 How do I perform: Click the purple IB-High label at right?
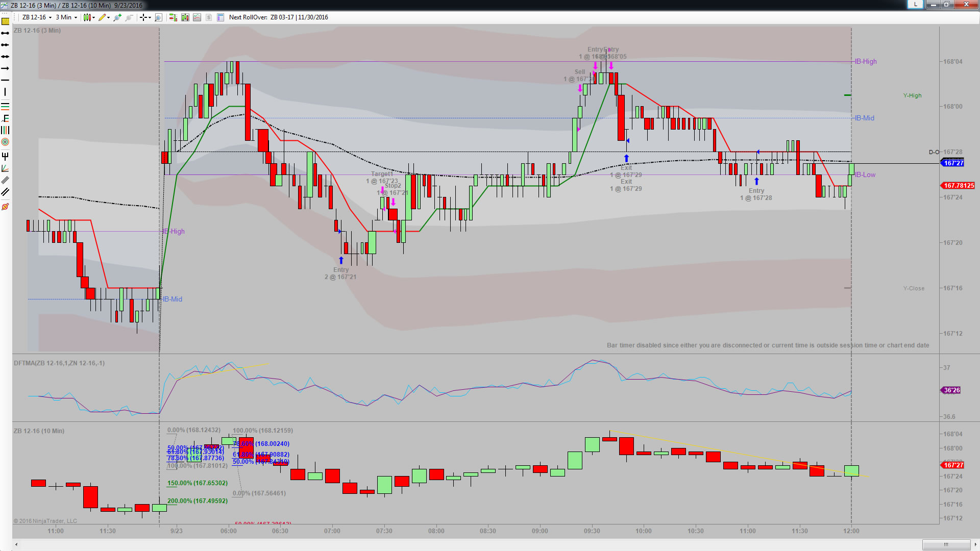(x=866, y=62)
